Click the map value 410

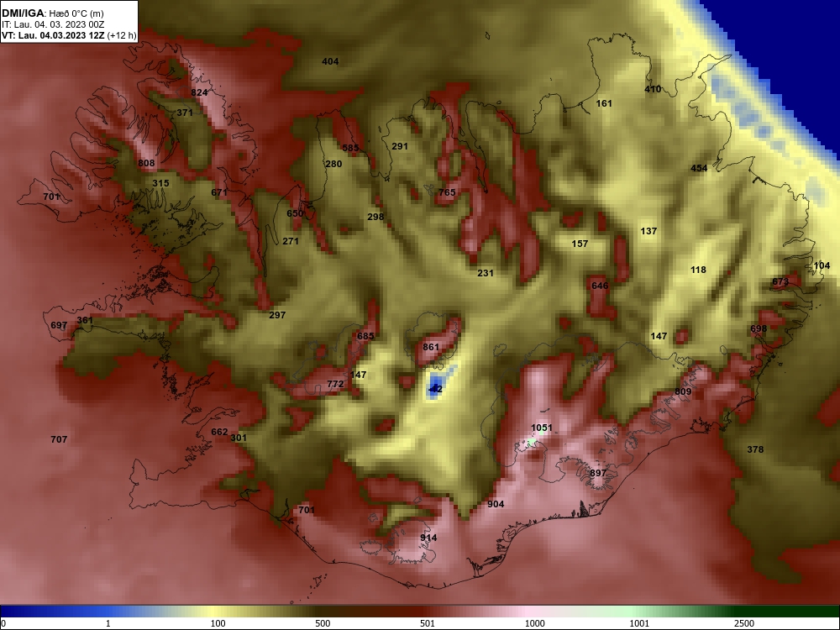tap(653, 90)
